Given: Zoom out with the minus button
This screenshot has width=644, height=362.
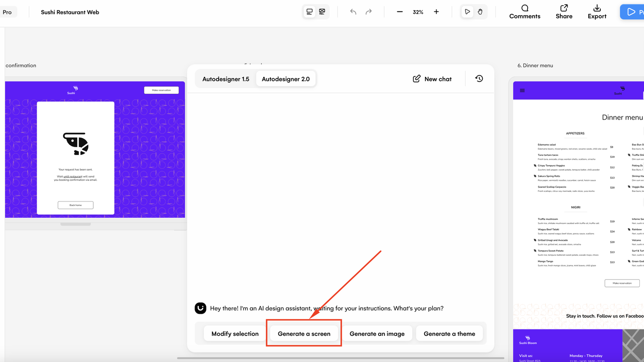Looking at the screenshot, I should (400, 12).
